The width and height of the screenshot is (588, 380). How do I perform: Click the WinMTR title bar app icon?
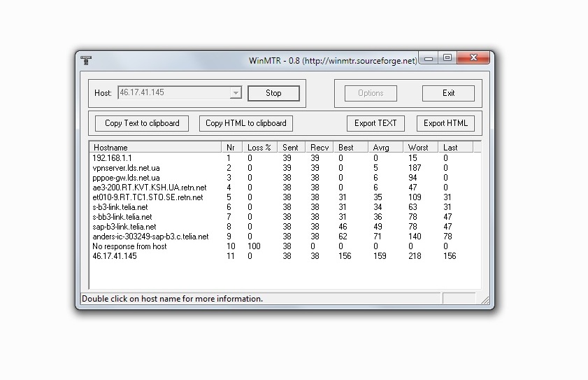[x=86, y=60]
